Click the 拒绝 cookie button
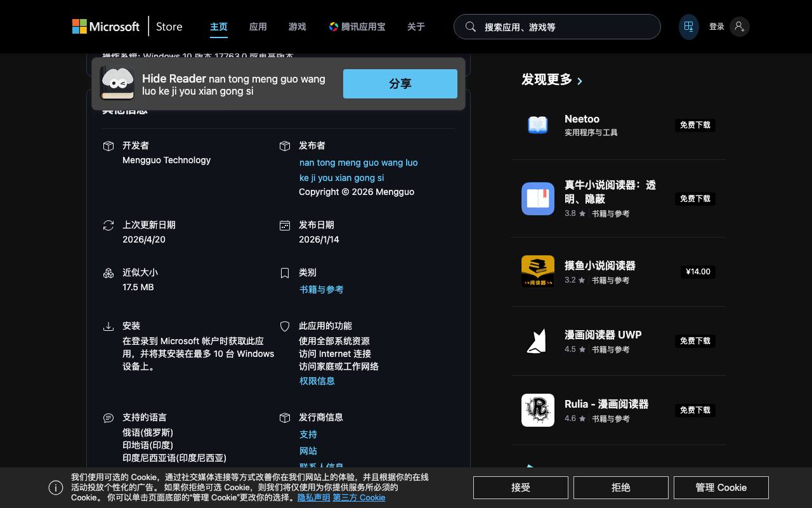This screenshot has height=508, width=812. click(x=621, y=488)
